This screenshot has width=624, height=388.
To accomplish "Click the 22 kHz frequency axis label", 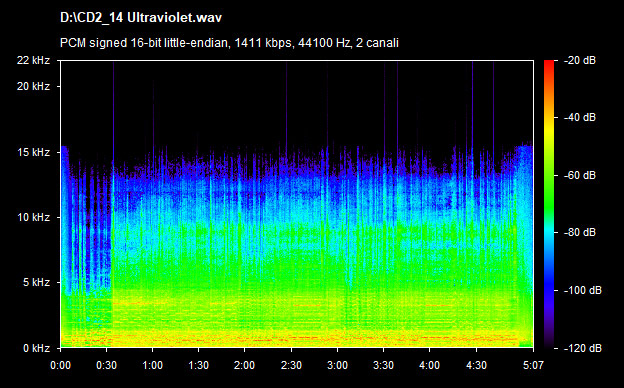I will (33, 60).
